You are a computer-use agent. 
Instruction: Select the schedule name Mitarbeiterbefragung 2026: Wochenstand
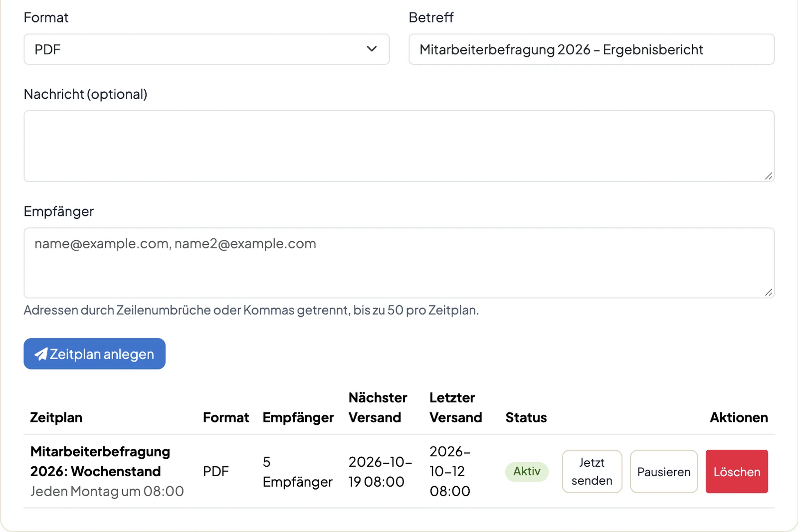coord(100,461)
